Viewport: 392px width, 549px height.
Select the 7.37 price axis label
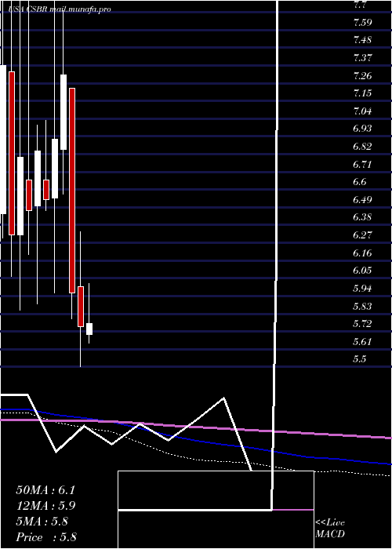362,58
